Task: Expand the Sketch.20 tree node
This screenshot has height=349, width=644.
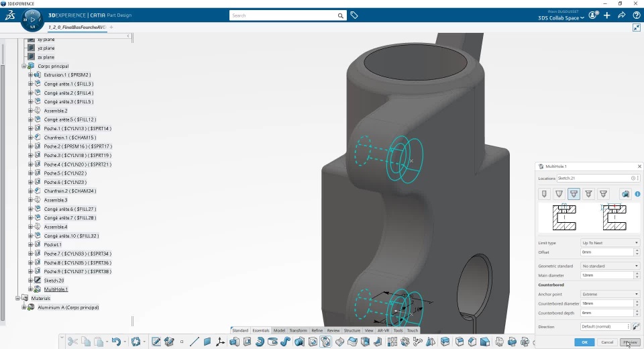Action: (x=30, y=281)
